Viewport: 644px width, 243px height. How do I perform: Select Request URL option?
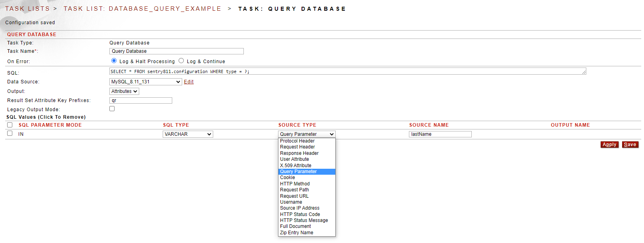pyautogui.click(x=307, y=196)
